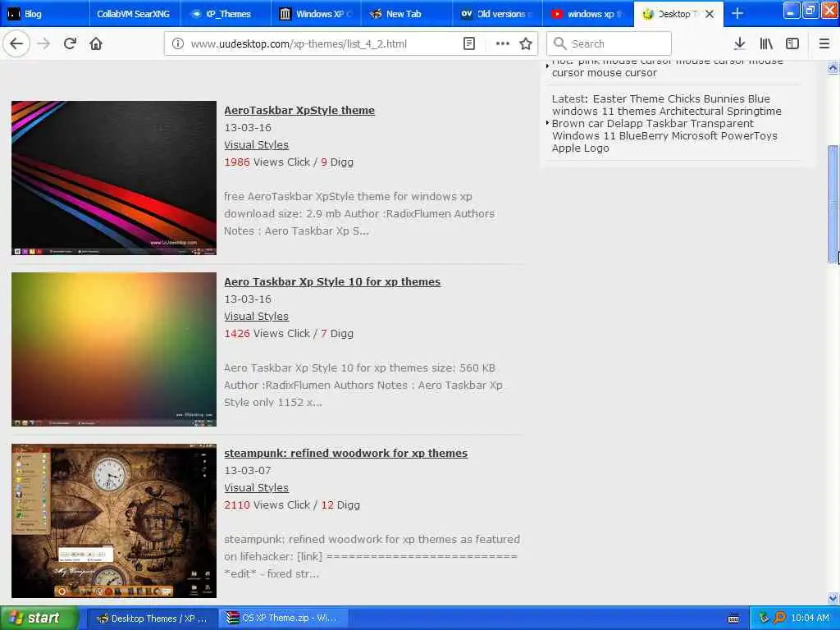Click the forward navigation arrow
This screenshot has height=630, width=840.
click(x=43, y=43)
